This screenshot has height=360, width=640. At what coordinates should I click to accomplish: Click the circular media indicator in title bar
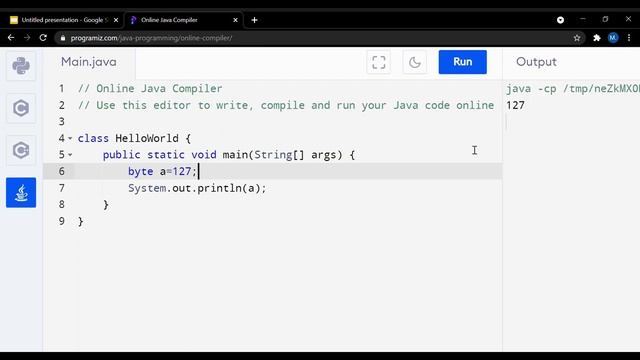[560, 20]
